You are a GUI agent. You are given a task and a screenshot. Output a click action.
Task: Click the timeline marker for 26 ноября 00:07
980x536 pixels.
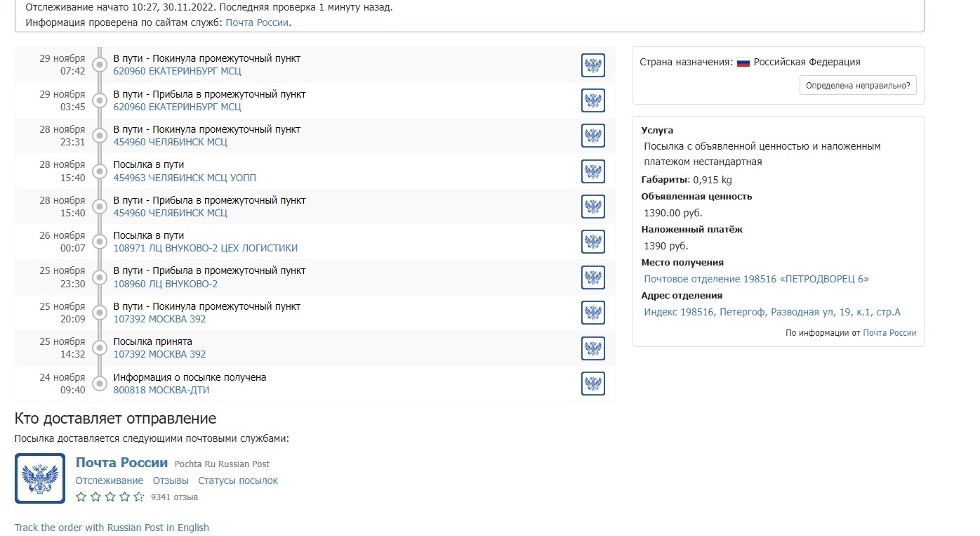coord(100,242)
